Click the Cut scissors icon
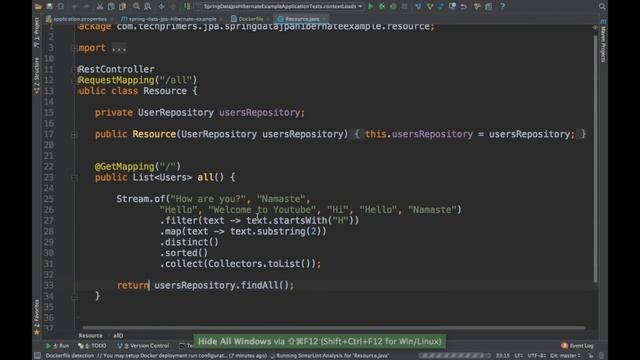640x360 pixels. (100, 7)
